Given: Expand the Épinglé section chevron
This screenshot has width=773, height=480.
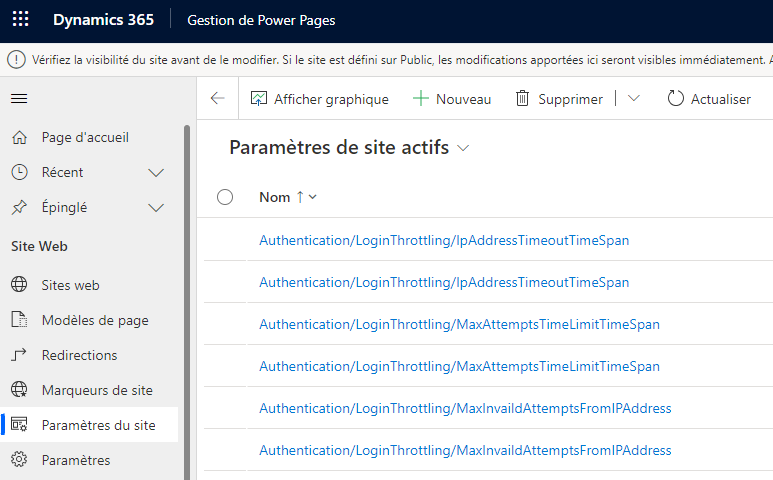Looking at the screenshot, I should coord(156,207).
